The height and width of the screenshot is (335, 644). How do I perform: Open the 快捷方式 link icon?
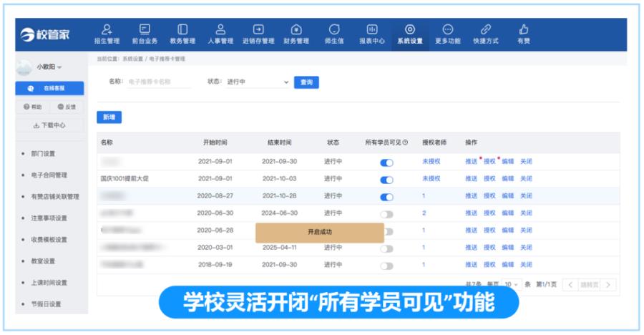pyautogui.click(x=486, y=29)
